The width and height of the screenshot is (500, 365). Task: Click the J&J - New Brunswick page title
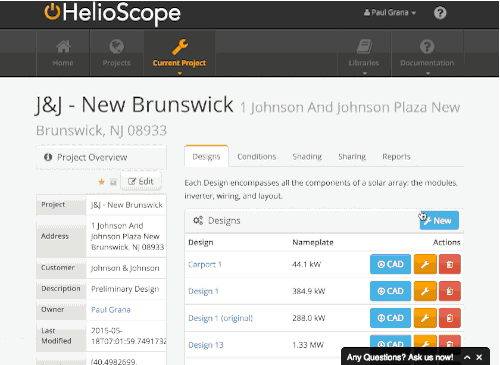pyautogui.click(x=134, y=105)
